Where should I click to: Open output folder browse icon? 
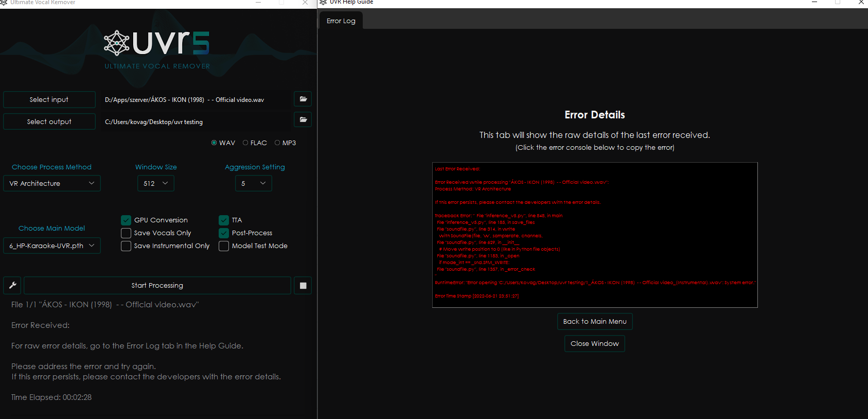(303, 120)
